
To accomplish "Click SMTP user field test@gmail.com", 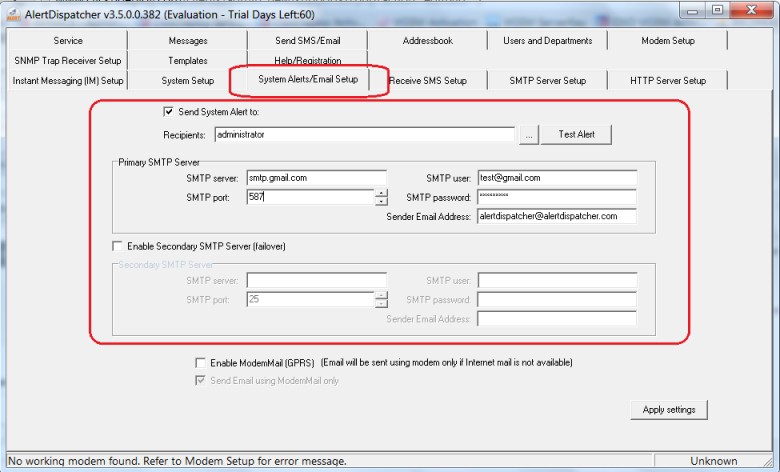I will (x=557, y=178).
